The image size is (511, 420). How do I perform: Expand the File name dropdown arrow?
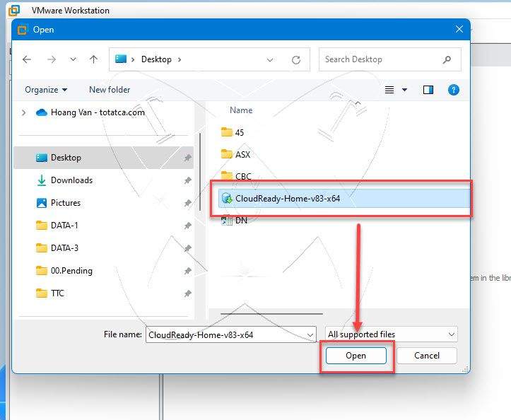(310, 335)
